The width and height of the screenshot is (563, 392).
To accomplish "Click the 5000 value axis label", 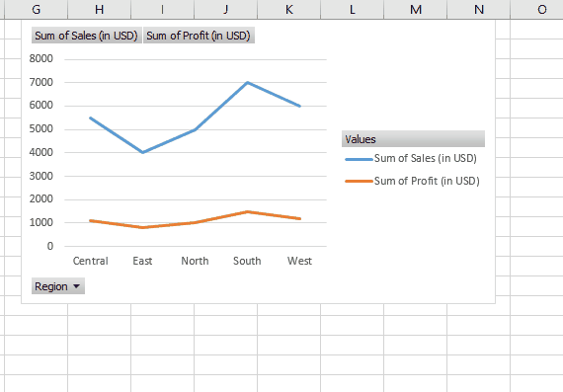I will pos(41,129).
